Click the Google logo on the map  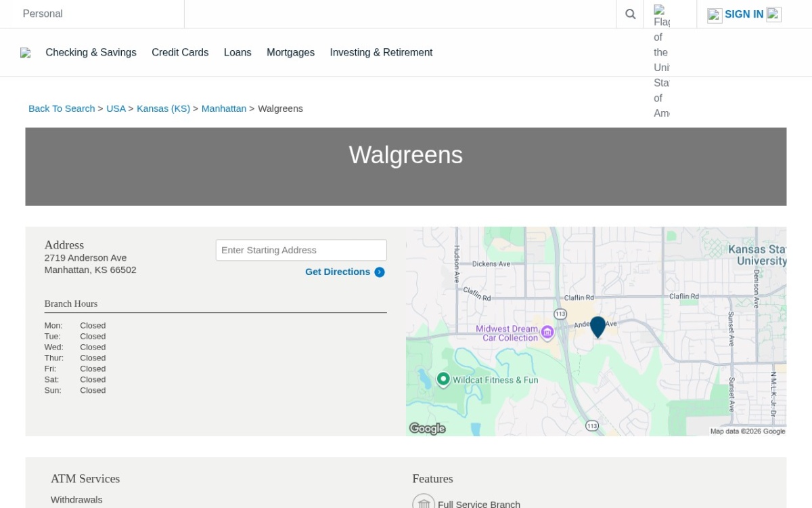(427, 428)
